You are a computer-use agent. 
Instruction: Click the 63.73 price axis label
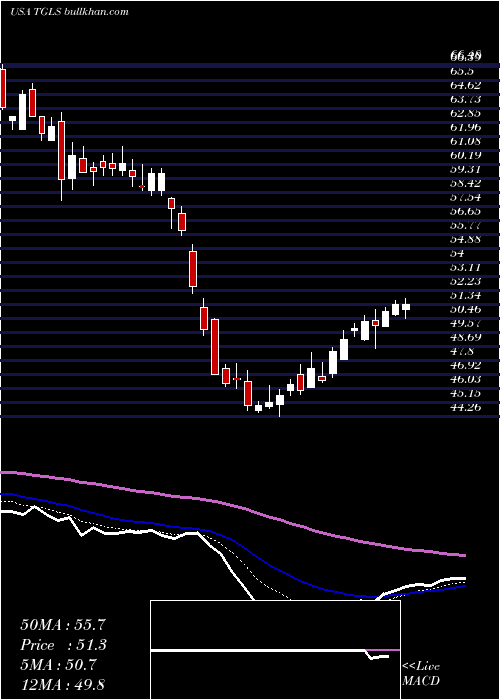(466, 99)
